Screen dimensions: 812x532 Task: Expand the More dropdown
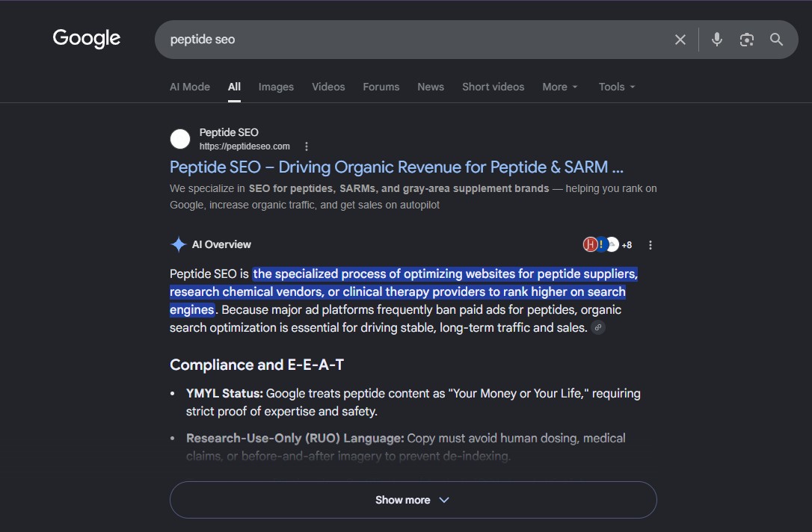pyautogui.click(x=560, y=87)
